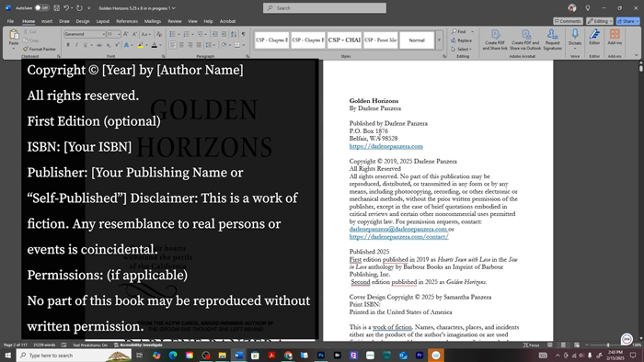Apply strikethrough formatting
This screenshot has width=644, height=362.
[99, 45]
